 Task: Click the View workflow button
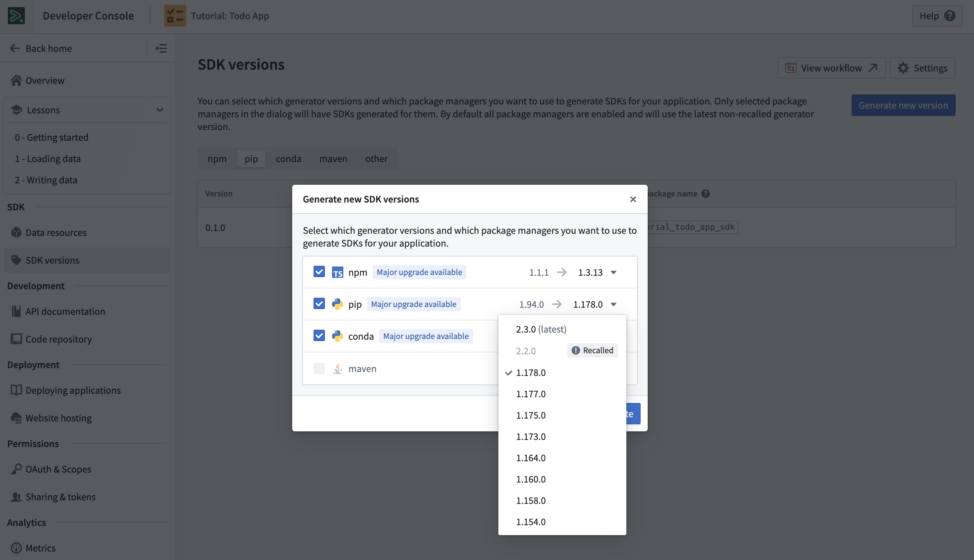tap(831, 68)
